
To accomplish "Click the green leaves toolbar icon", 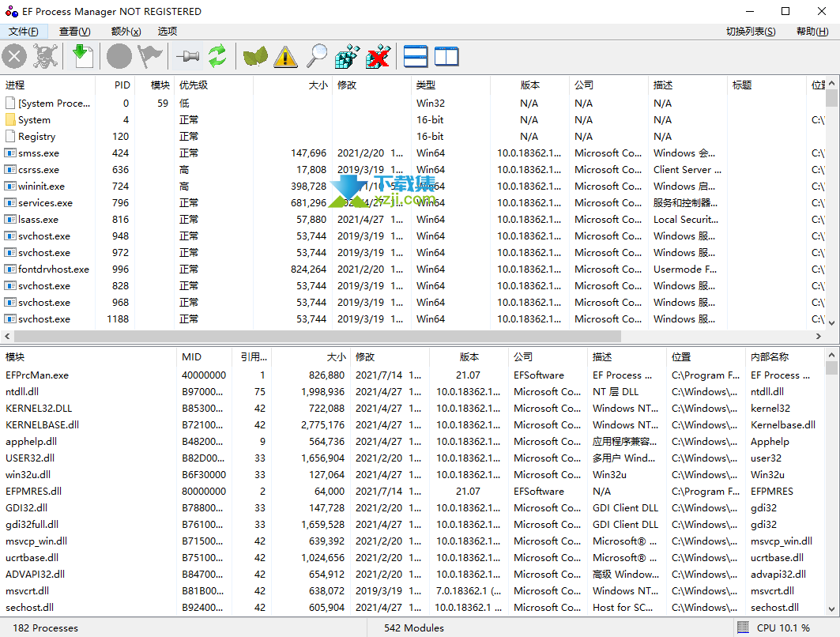I will click(x=255, y=56).
